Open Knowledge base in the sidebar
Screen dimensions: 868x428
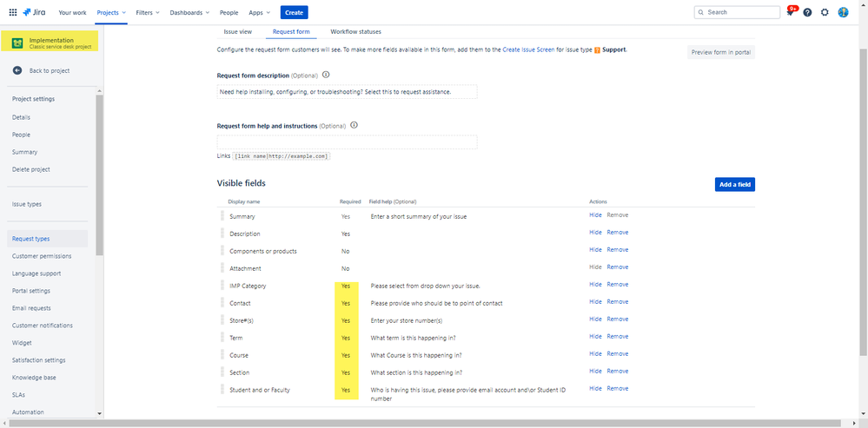coord(34,378)
